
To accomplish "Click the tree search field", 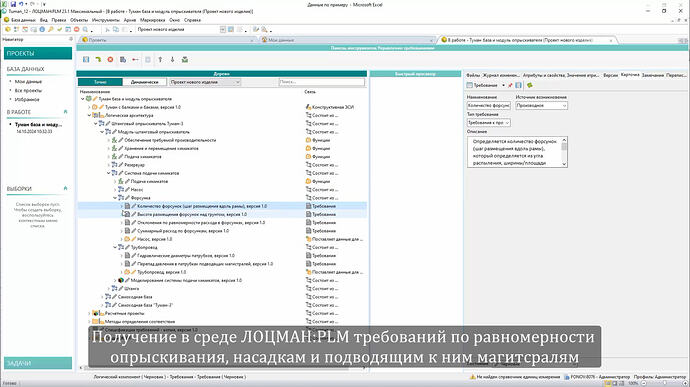I will click(x=322, y=82).
